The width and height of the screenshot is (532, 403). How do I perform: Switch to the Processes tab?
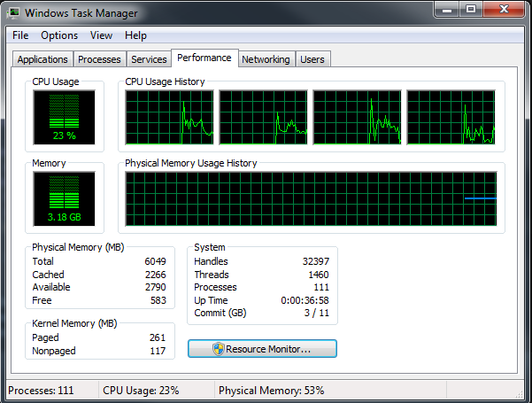point(99,59)
